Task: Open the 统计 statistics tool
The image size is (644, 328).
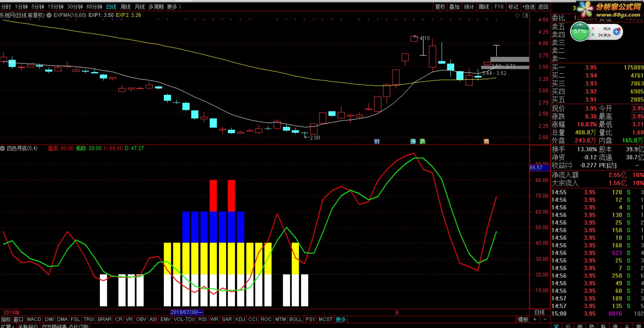Action: point(469,7)
